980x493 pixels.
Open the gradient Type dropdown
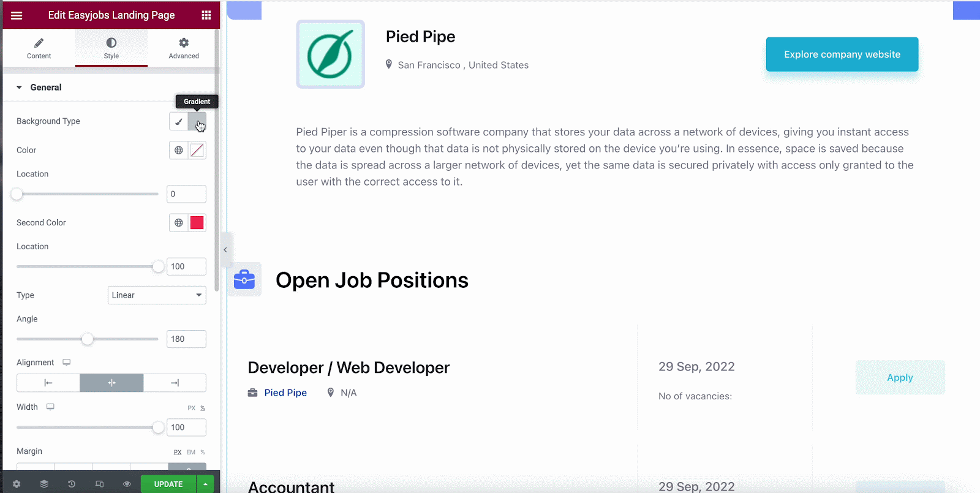pos(157,295)
